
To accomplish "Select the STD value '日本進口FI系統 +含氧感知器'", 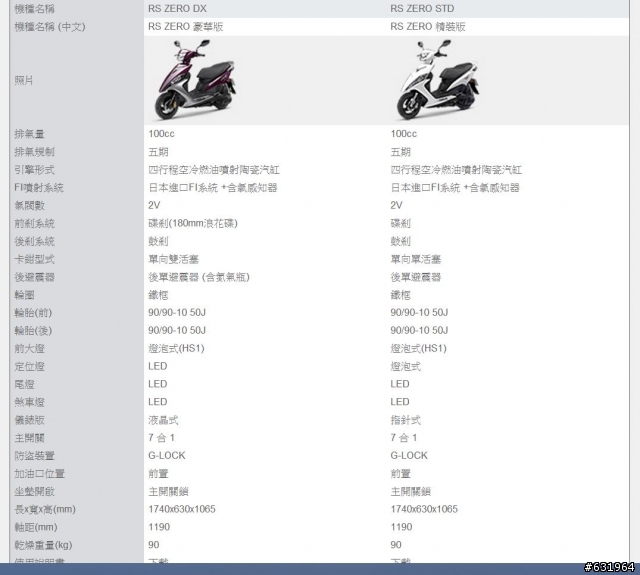I will coord(455,188).
